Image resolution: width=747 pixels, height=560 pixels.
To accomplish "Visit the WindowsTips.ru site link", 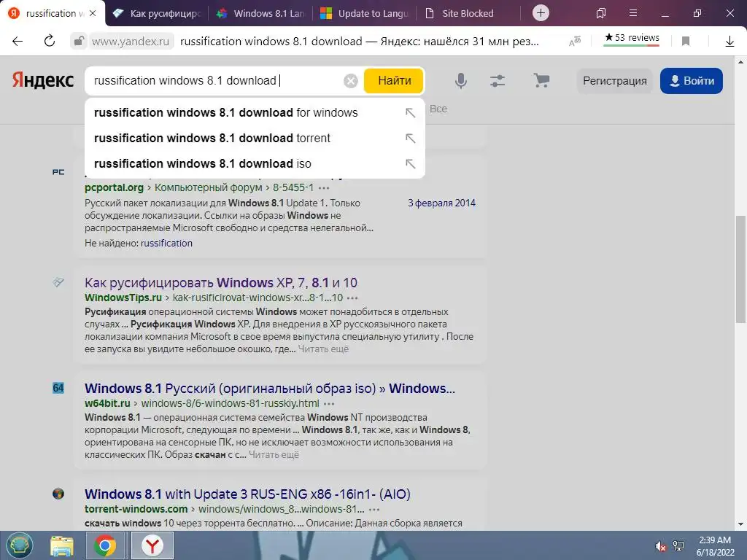I will [x=123, y=297].
